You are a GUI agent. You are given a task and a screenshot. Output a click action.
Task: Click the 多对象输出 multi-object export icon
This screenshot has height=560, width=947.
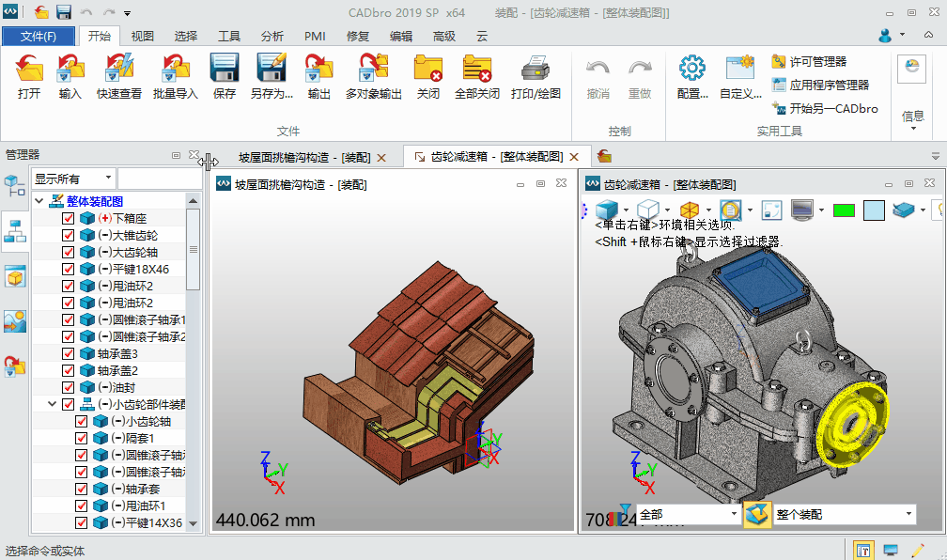[x=373, y=70]
